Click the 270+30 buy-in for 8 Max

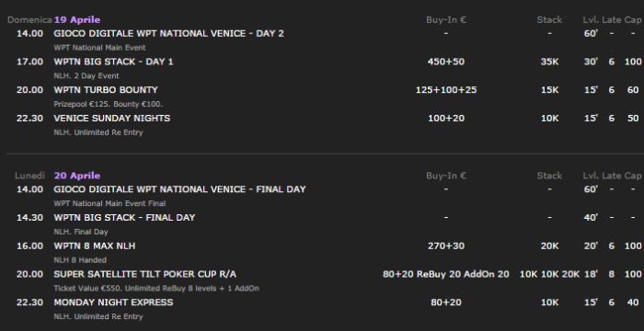pyautogui.click(x=446, y=246)
